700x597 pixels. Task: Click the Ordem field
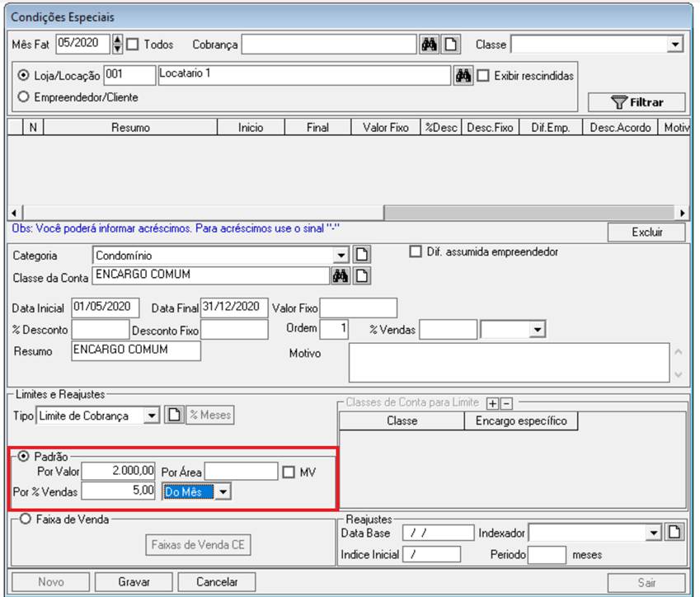coord(335,329)
